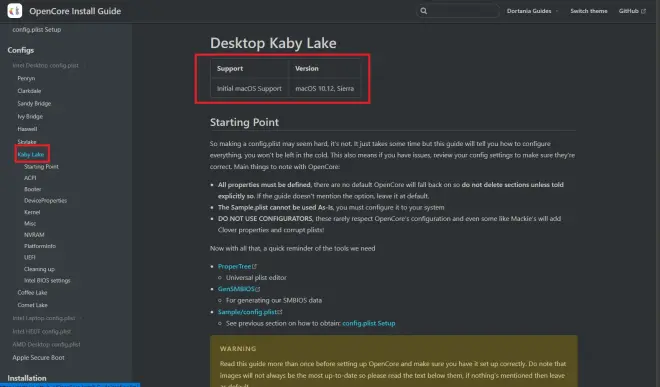Open the Dortania Guides dropdown
Screen dimensions: 660x387
(x=532, y=11)
